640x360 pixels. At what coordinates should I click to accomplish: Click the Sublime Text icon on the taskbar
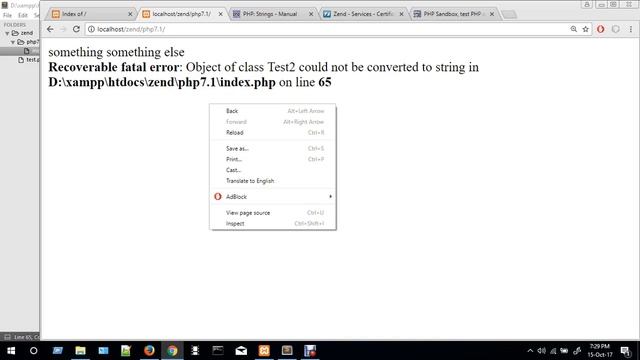point(287,351)
